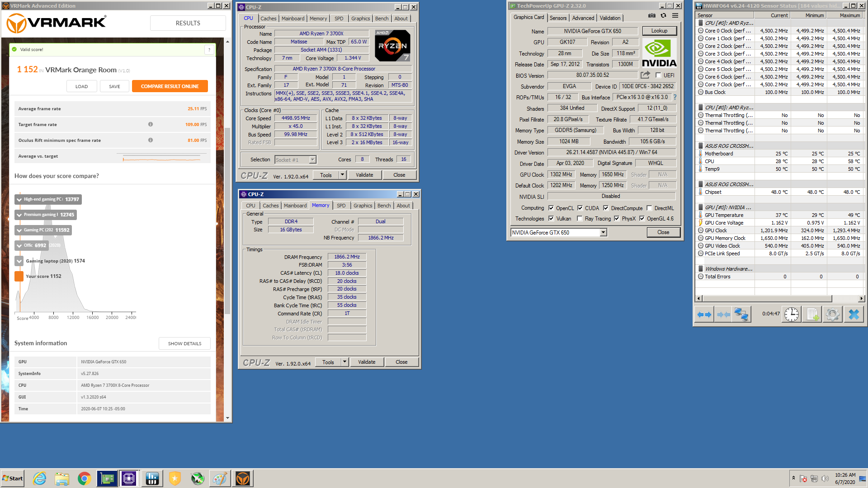Open the Socket #1 selection dropdown
This screenshot has height=488, width=868.
(x=312, y=160)
